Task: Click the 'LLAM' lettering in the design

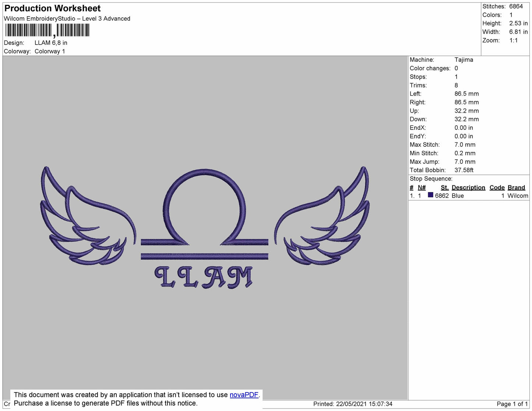Action: (204, 277)
